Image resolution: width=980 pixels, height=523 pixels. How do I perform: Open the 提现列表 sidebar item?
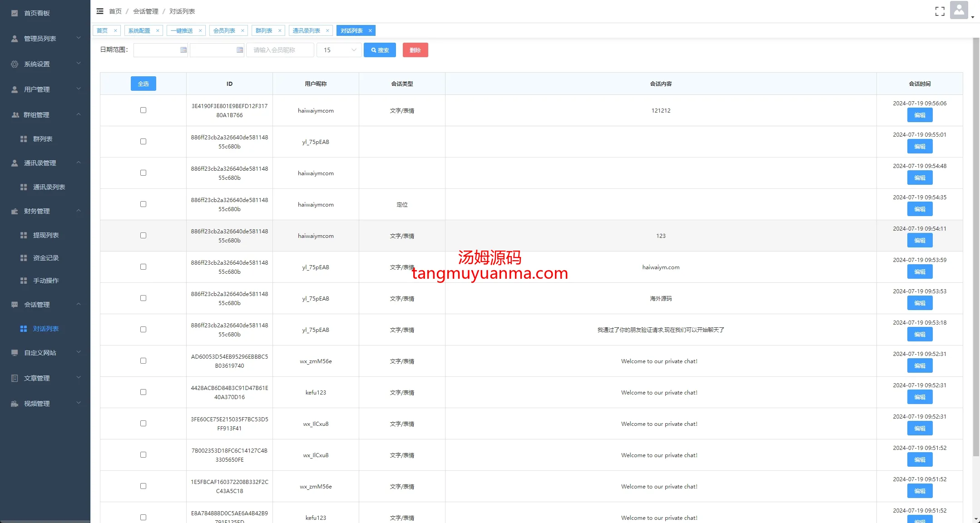[x=45, y=235]
